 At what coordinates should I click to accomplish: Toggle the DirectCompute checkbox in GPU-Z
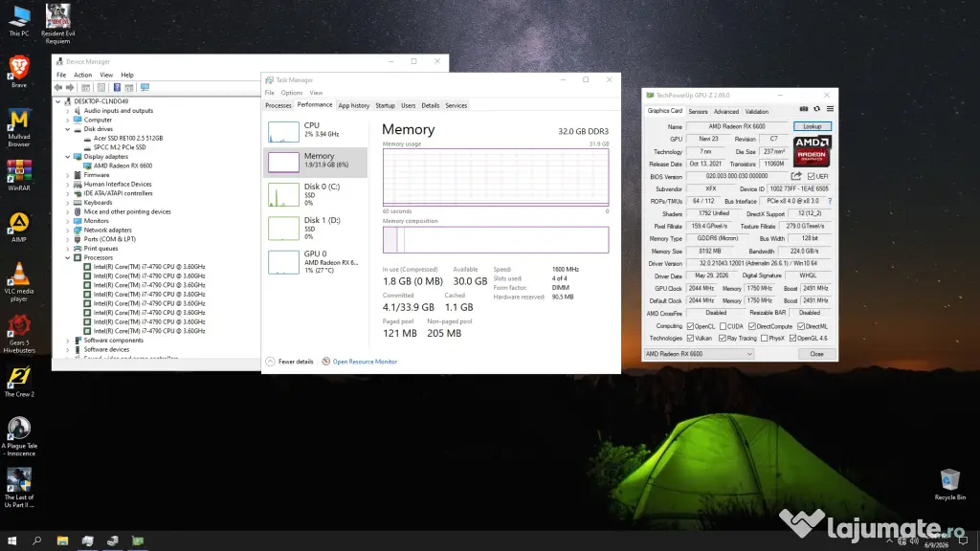click(752, 326)
